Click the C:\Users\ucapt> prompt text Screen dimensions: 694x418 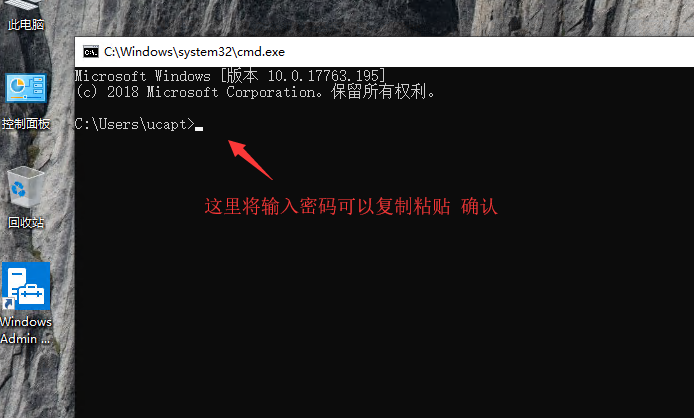coord(135,124)
